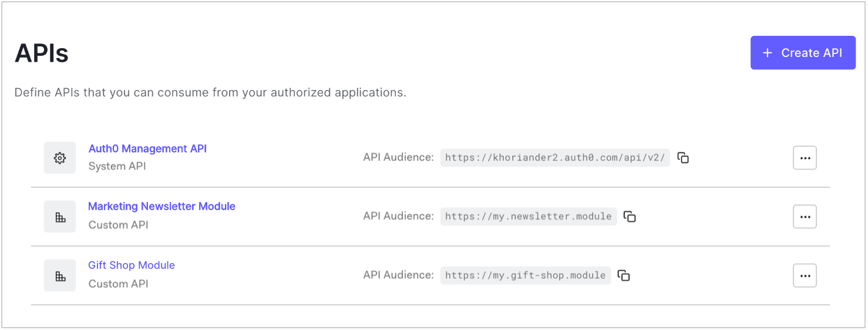Click the plus icon on Create API
Image resolution: width=868 pixels, height=330 pixels.
pos(767,53)
